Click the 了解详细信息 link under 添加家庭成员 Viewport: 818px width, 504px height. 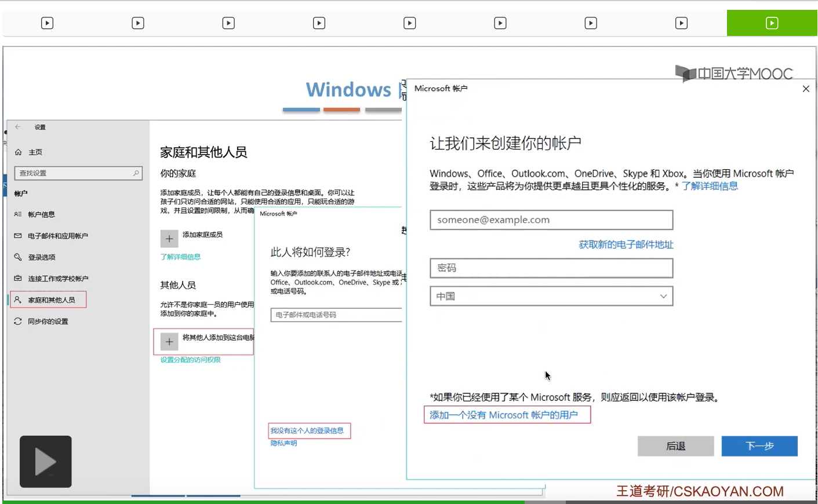(180, 257)
